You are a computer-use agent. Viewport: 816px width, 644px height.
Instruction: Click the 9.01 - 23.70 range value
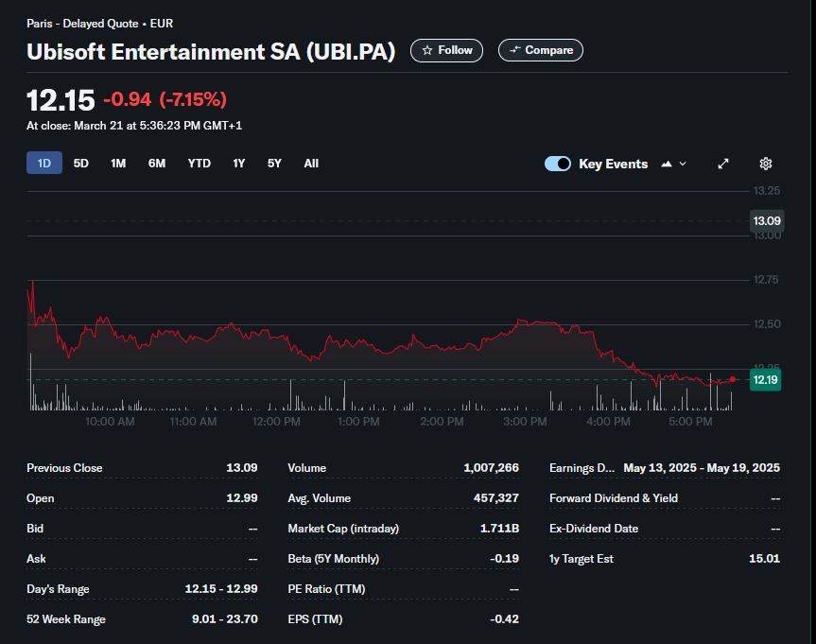click(x=225, y=619)
